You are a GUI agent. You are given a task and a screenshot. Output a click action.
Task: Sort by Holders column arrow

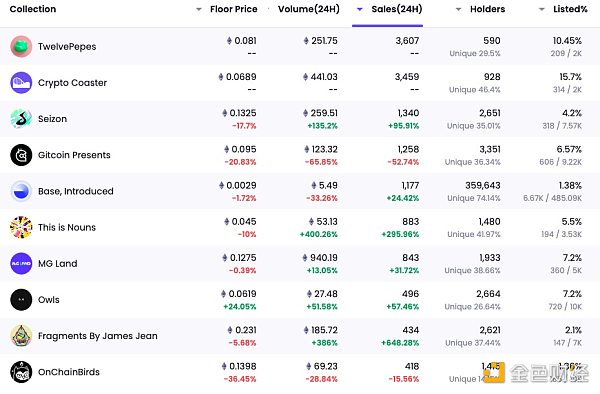click(x=458, y=10)
